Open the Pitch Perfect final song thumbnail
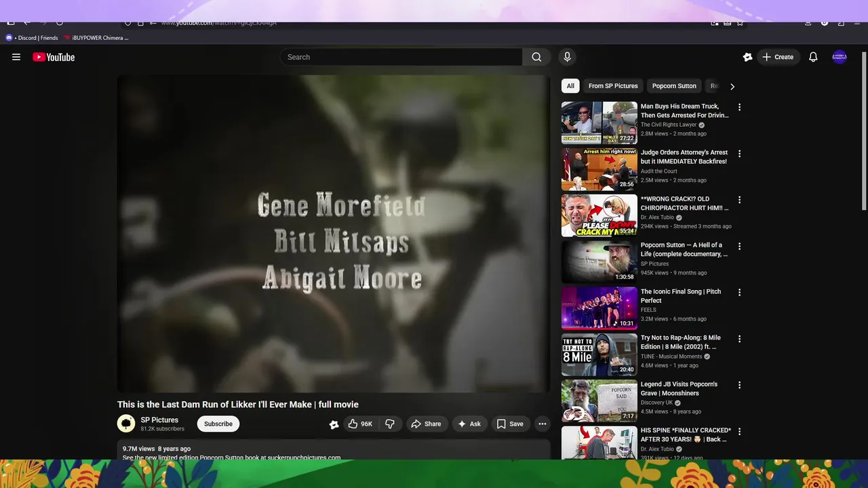The image size is (868, 488). pos(599,308)
